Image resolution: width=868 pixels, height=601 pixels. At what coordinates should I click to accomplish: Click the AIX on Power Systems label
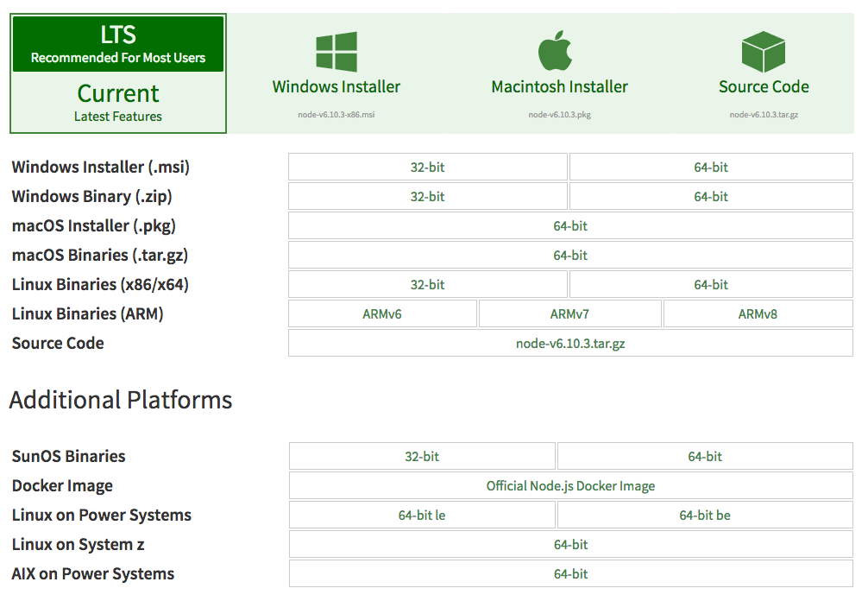click(x=93, y=573)
